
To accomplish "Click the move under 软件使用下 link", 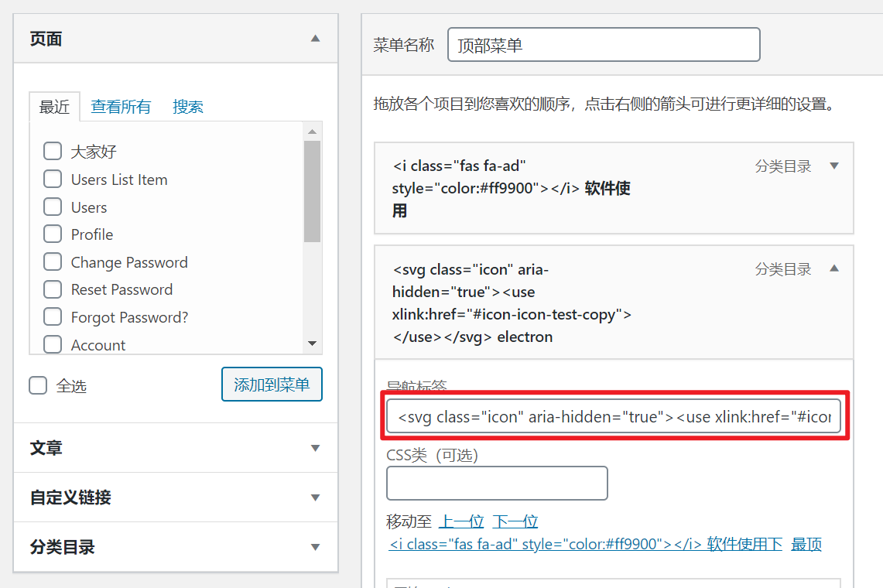I will click(x=586, y=544).
